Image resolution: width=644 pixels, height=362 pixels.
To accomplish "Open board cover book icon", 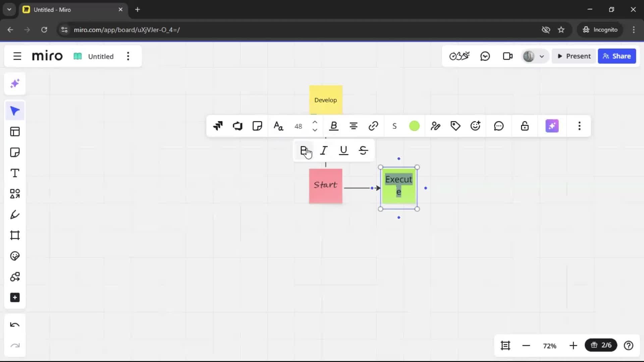I will tap(77, 56).
